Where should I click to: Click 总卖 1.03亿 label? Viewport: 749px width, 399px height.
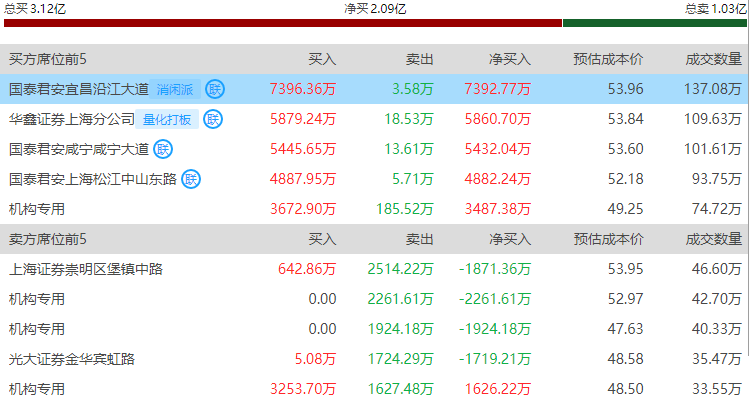(x=715, y=9)
